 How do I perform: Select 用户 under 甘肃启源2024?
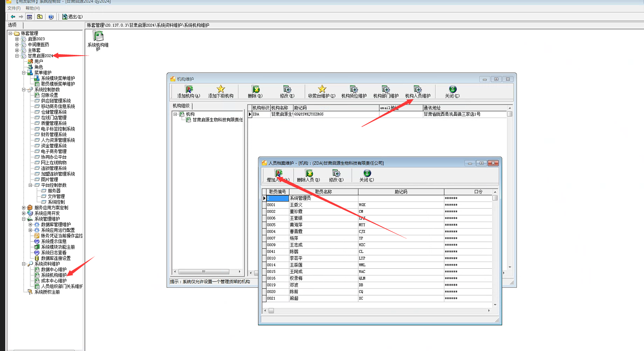pyautogui.click(x=39, y=62)
